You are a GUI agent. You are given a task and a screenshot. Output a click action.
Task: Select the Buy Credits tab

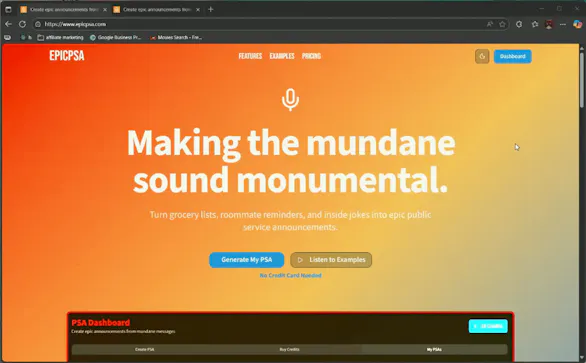pos(289,350)
